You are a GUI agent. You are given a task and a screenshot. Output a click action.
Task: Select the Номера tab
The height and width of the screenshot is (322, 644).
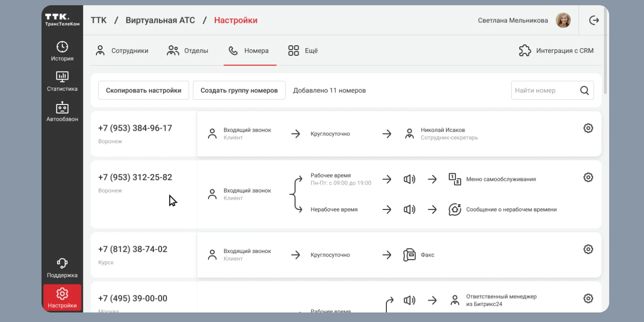click(249, 51)
